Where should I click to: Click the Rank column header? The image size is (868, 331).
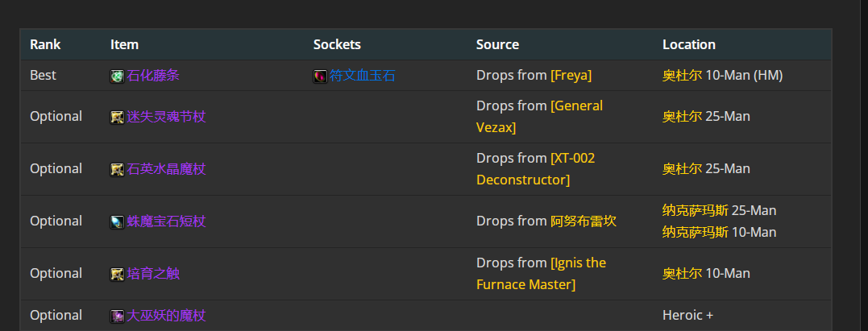click(x=45, y=45)
